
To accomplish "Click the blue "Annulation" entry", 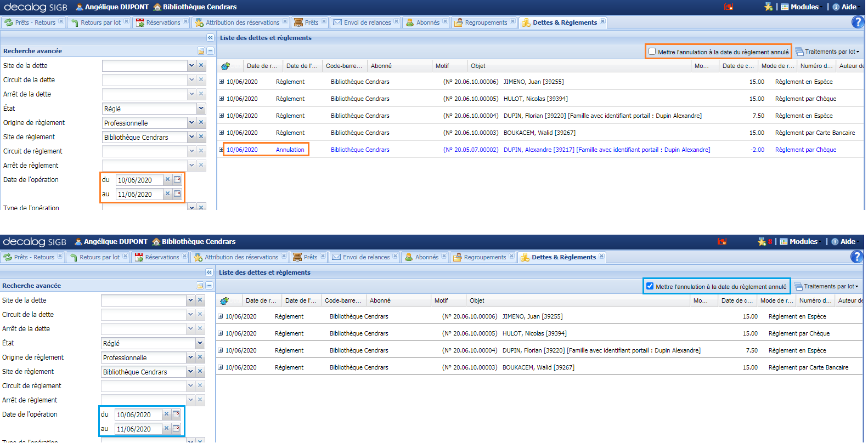I will click(290, 150).
